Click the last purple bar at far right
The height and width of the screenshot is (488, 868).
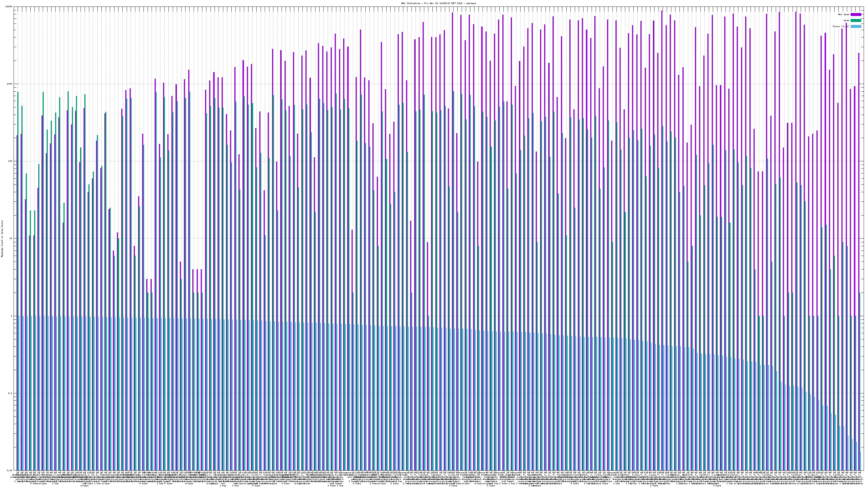(859, 236)
